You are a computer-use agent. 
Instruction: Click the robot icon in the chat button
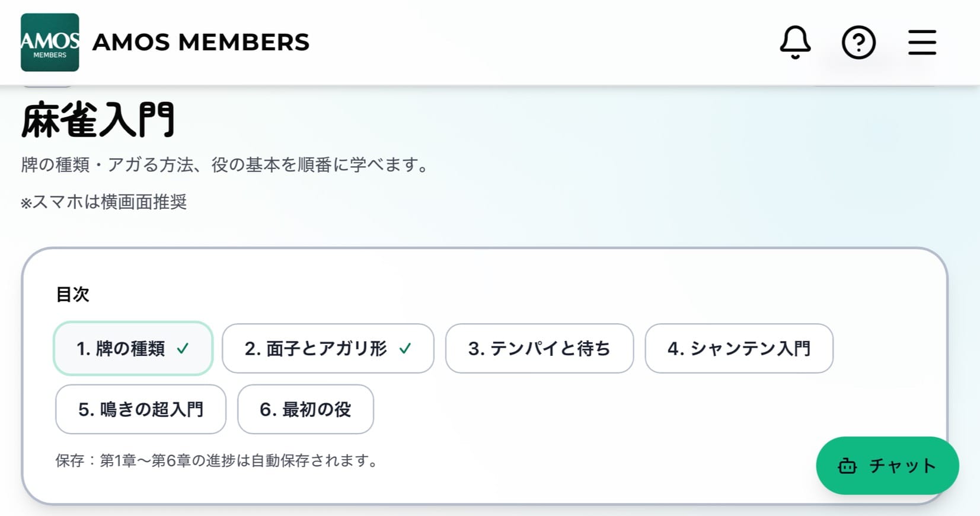(x=847, y=466)
